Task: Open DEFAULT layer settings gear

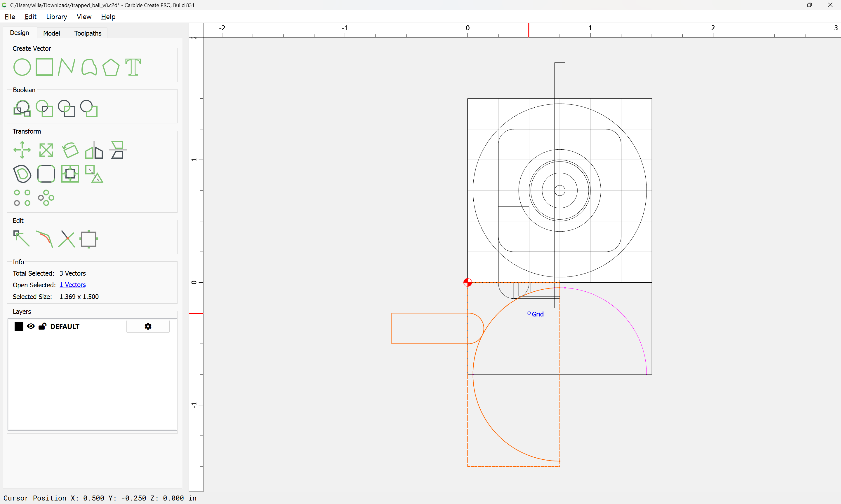Action: pos(148,326)
